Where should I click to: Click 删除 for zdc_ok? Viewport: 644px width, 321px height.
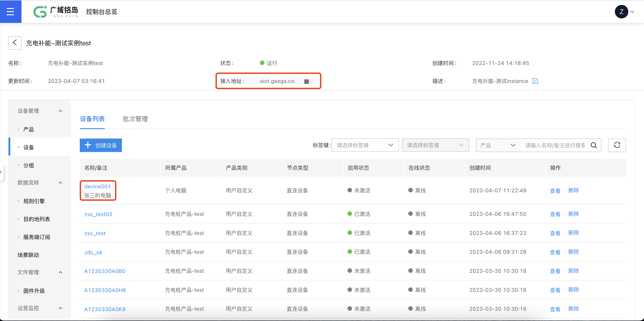(x=573, y=252)
